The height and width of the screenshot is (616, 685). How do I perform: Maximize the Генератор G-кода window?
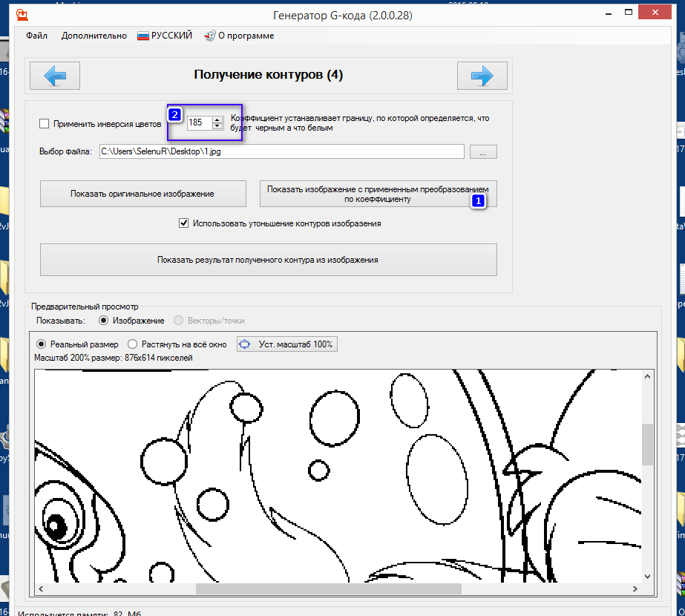tap(628, 13)
